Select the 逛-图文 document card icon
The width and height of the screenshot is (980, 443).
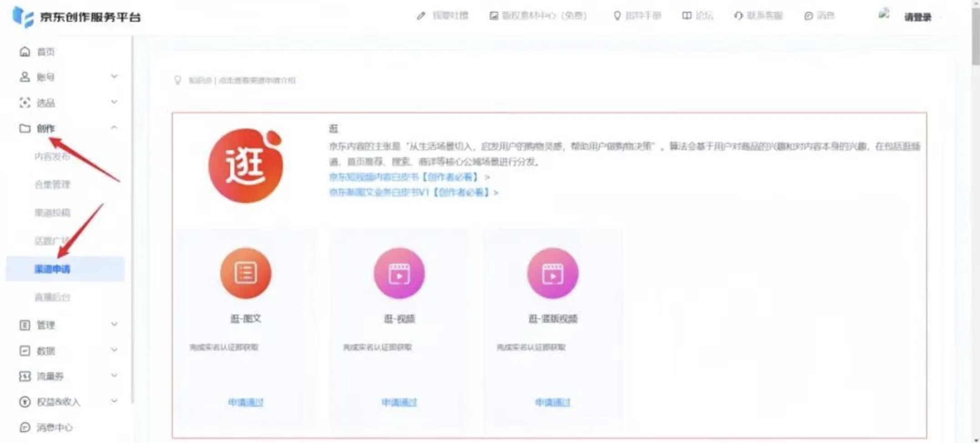246,272
